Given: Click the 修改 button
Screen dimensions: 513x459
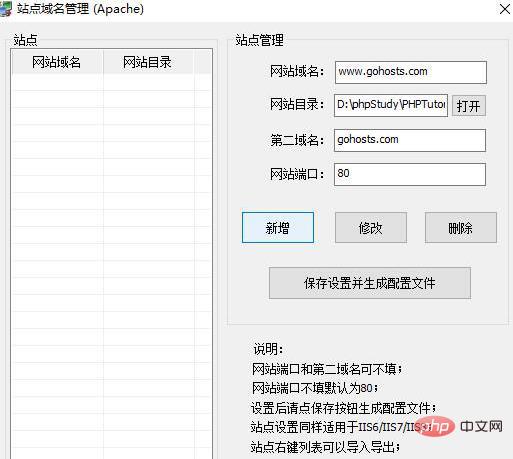Looking at the screenshot, I should click(371, 227).
